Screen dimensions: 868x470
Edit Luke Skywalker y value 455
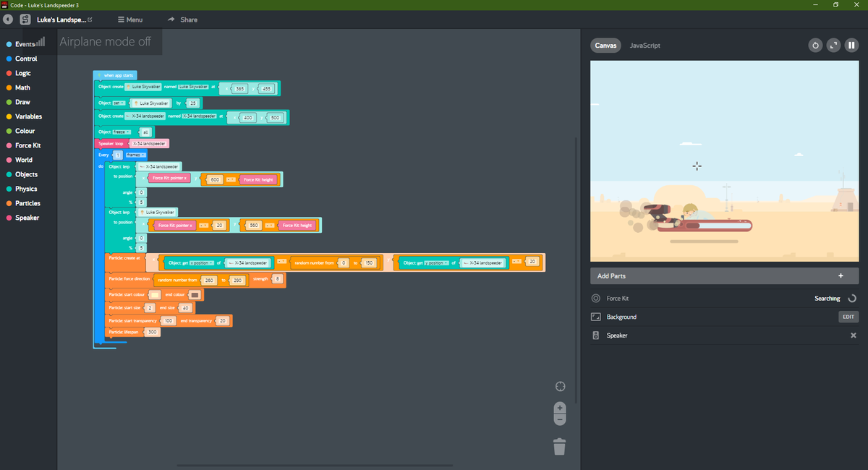pos(266,89)
